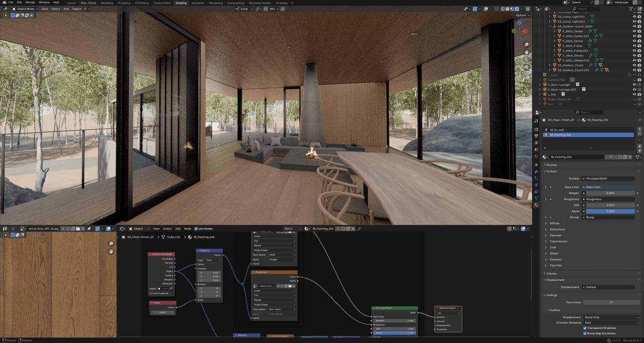Open the Add menu in the shader editor

tap(178, 229)
